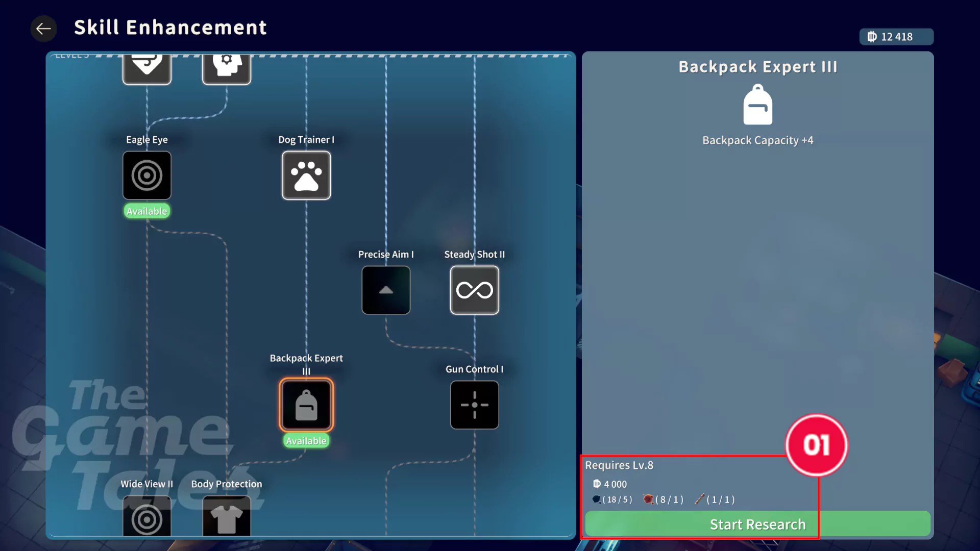Click the shield-shaped skill icon at top
Viewport: 980px width, 551px height.
[147, 67]
